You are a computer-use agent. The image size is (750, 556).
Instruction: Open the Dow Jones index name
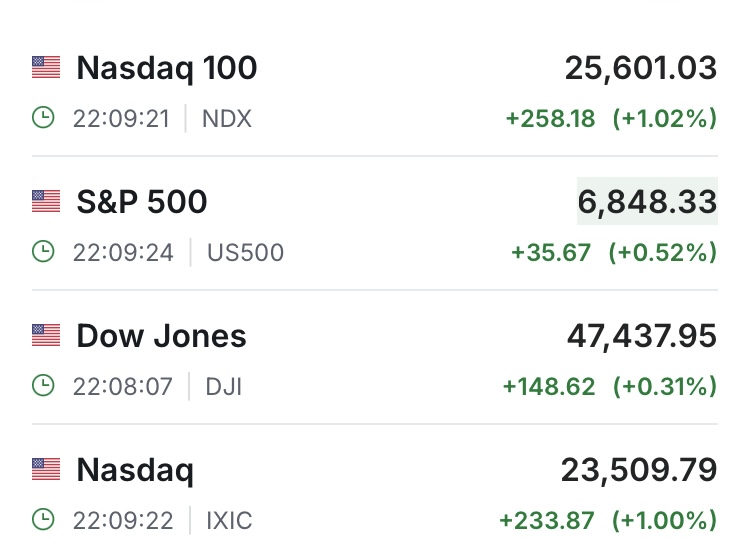pos(161,336)
